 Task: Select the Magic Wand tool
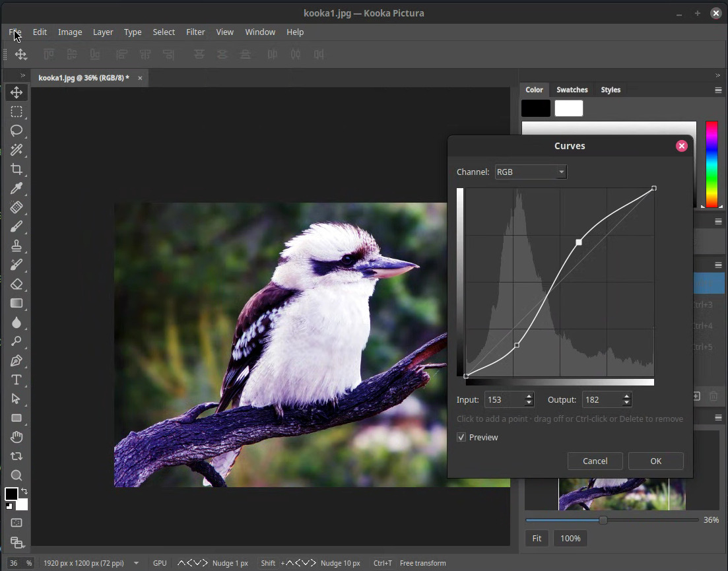click(17, 150)
